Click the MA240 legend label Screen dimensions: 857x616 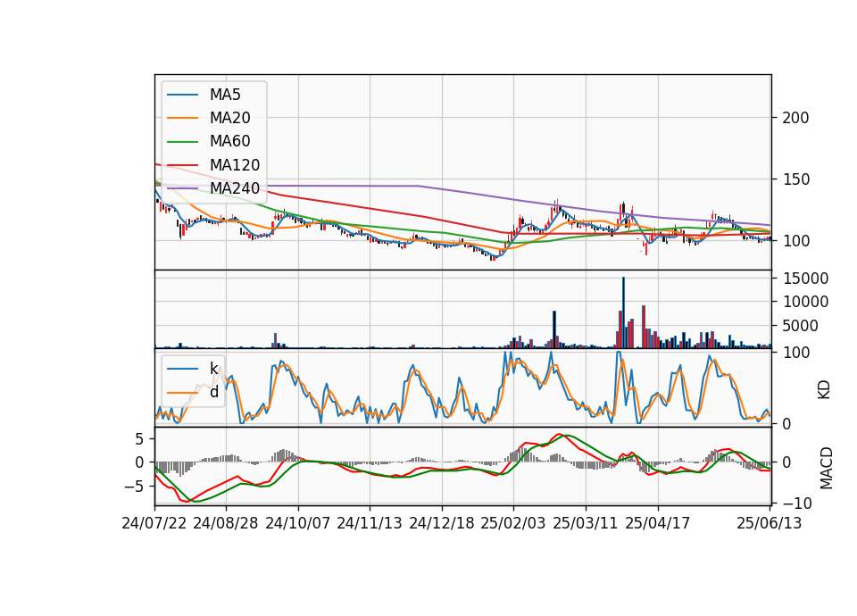click(235, 188)
